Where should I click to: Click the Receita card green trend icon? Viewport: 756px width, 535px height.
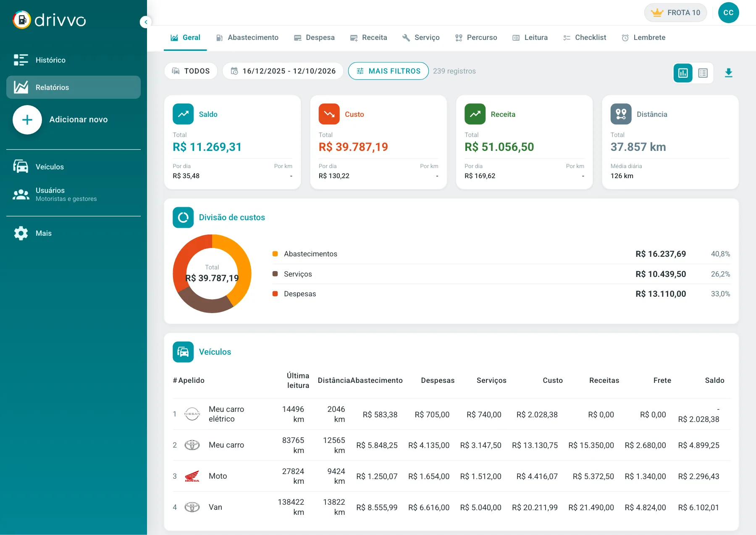[x=475, y=114]
